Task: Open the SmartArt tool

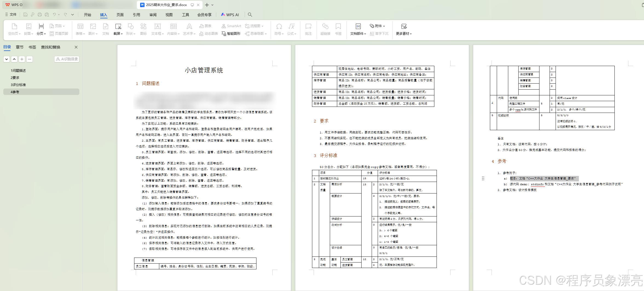Action: click(x=232, y=26)
